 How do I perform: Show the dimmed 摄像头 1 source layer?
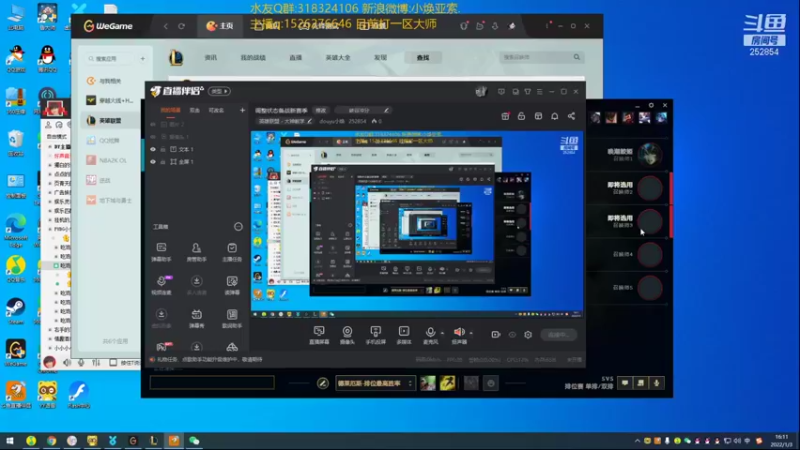[153, 137]
